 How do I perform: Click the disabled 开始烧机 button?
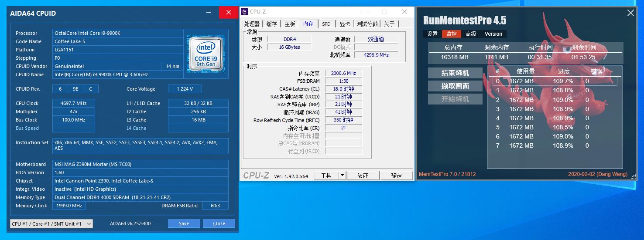455,99
